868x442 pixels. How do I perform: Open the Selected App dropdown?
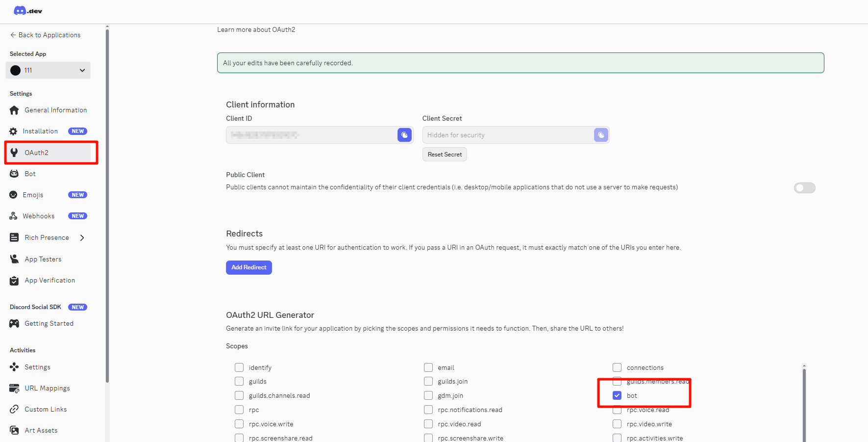[x=48, y=70]
